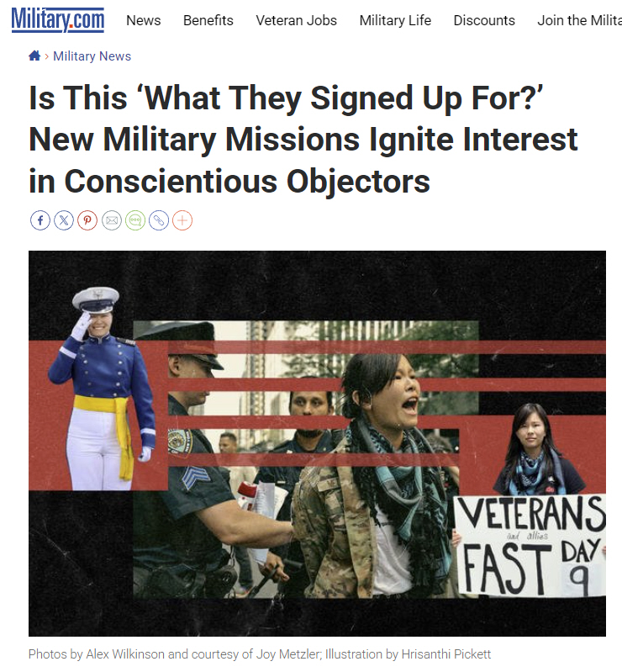Click the photo credit caption
The width and height of the screenshot is (622, 672).
pyautogui.click(x=260, y=654)
